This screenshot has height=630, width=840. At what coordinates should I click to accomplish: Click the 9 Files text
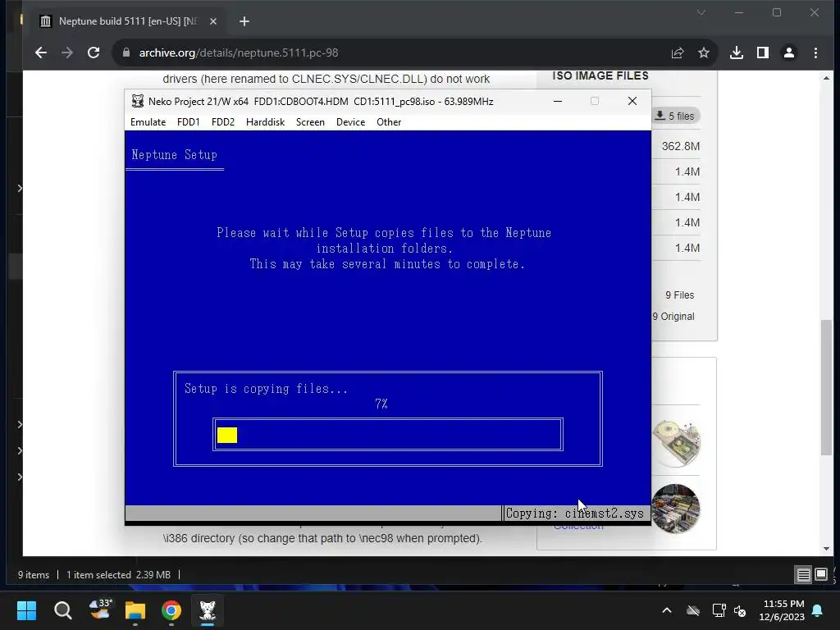679,295
